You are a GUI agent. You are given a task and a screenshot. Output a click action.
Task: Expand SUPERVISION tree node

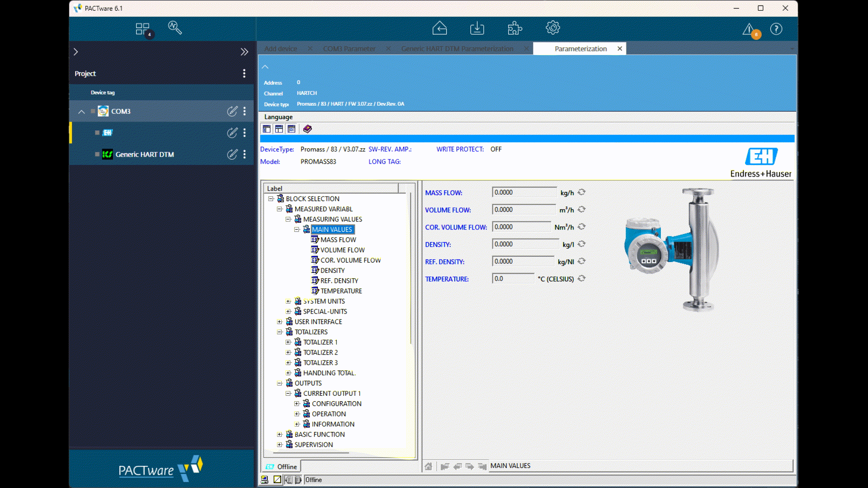[279, 445]
